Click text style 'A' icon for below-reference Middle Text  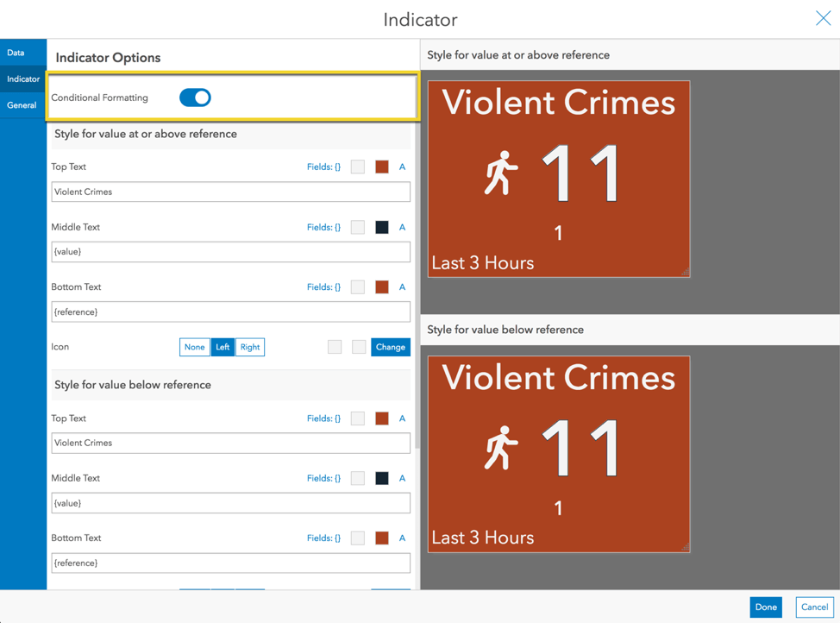(x=402, y=478)
